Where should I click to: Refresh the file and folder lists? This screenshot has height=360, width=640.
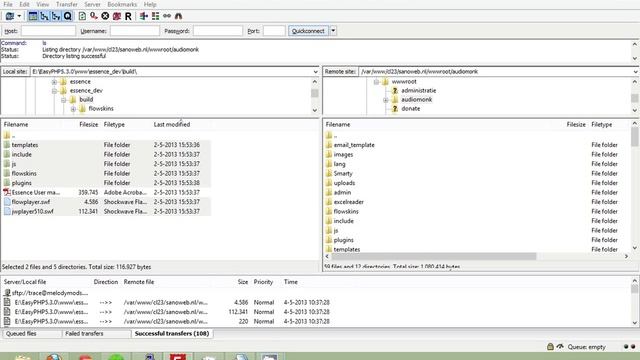82,16
